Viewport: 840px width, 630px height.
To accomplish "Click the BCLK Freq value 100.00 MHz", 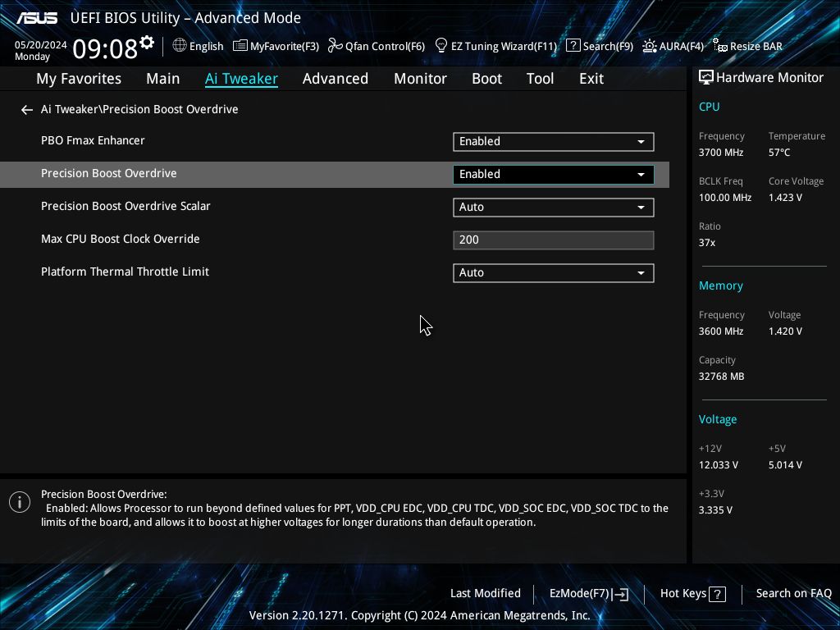I will pyautogui.click(x=725, y=198).
